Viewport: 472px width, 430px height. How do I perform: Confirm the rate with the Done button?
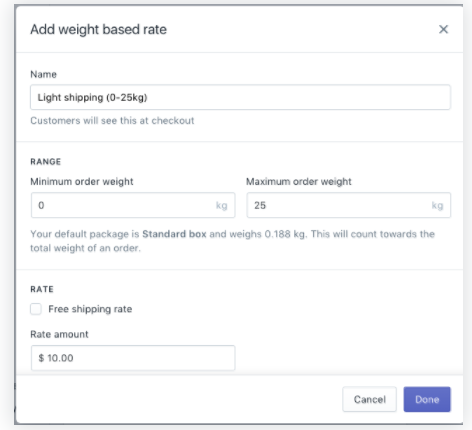tap(427, 399)
